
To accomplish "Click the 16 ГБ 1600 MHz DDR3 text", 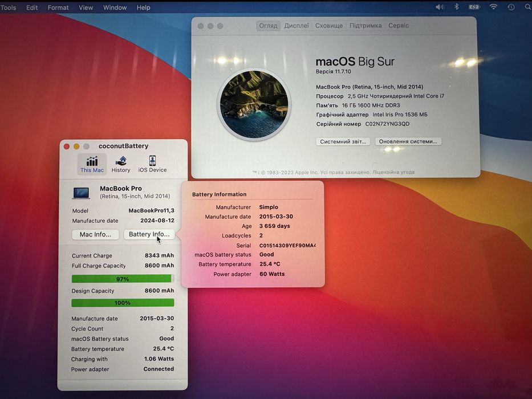I will tap(371, 105).
